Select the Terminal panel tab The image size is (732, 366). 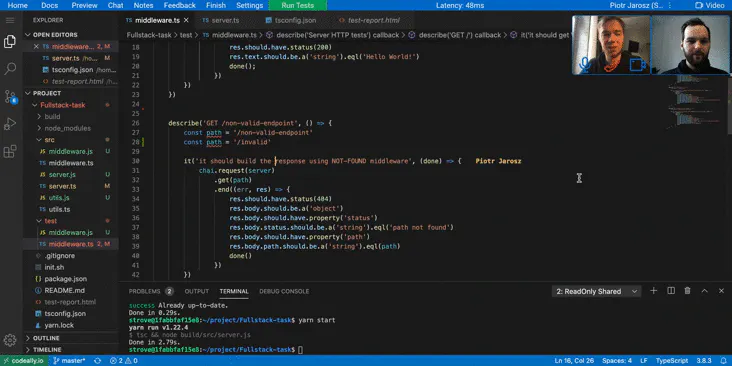(x=234, y=291)
